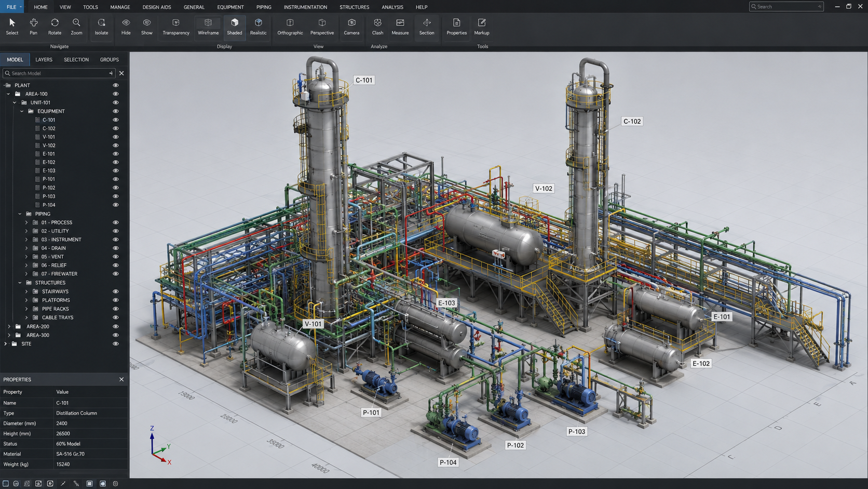Hide the 01 - PROCESS piping layer
This screenshot has height=489, width=868.
point(116,222)
